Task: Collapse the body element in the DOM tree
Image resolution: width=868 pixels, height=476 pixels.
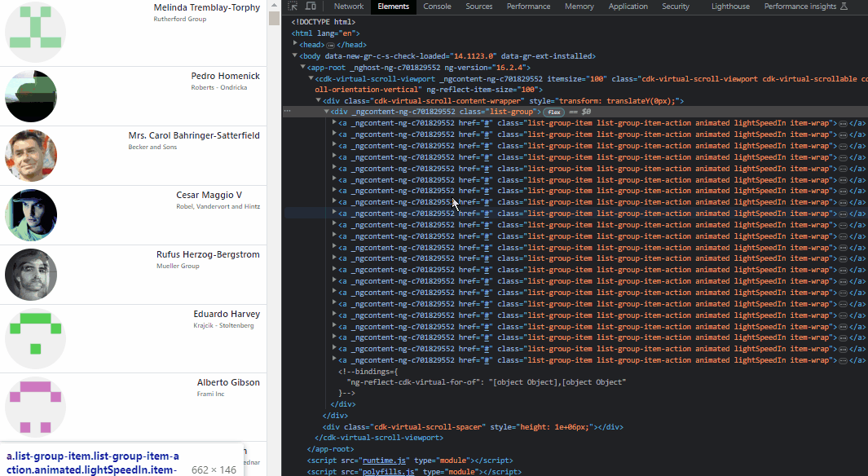Action: point(295,55)
